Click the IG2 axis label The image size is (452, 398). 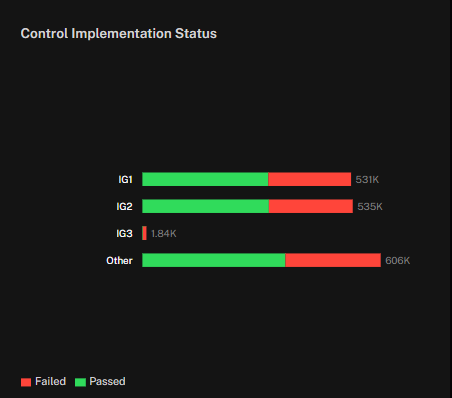point(124,207)
